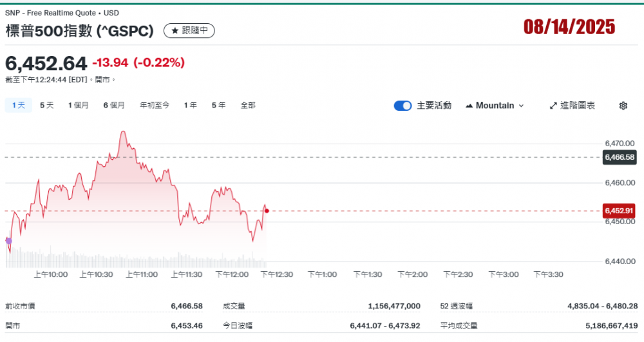Open 進階圖表 advanced chart view
This screenshot has height=342, width=644.
[572, 106]
